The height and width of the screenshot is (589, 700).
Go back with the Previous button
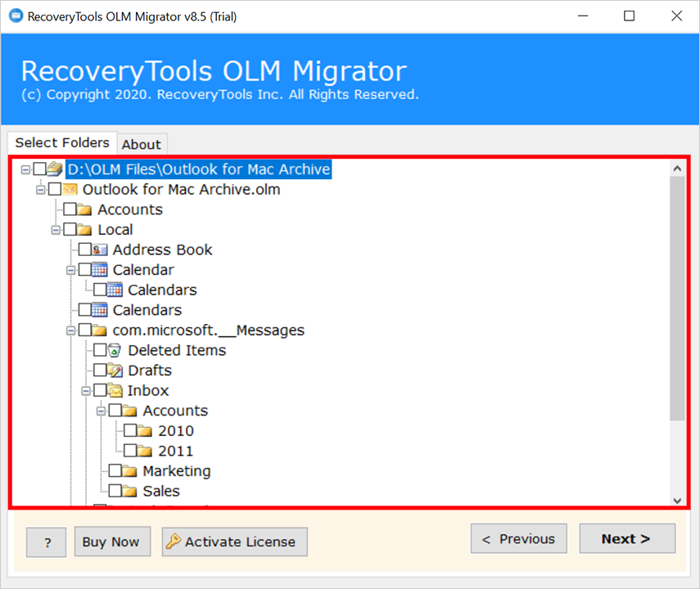[x=519, y=538]
